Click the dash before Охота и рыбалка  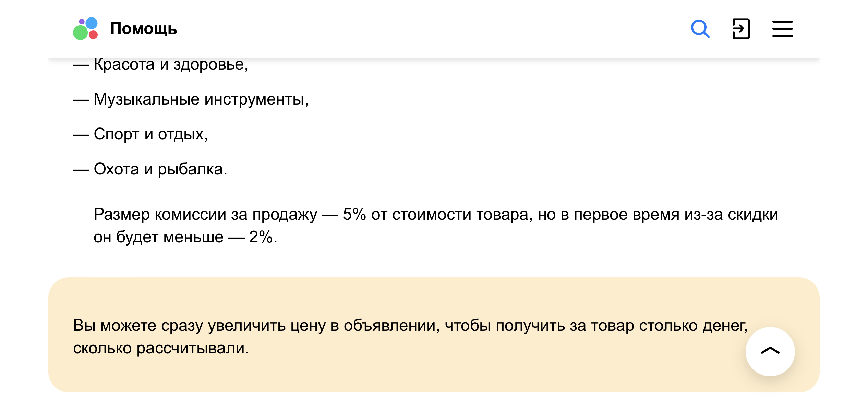click(x=81, y=170)
